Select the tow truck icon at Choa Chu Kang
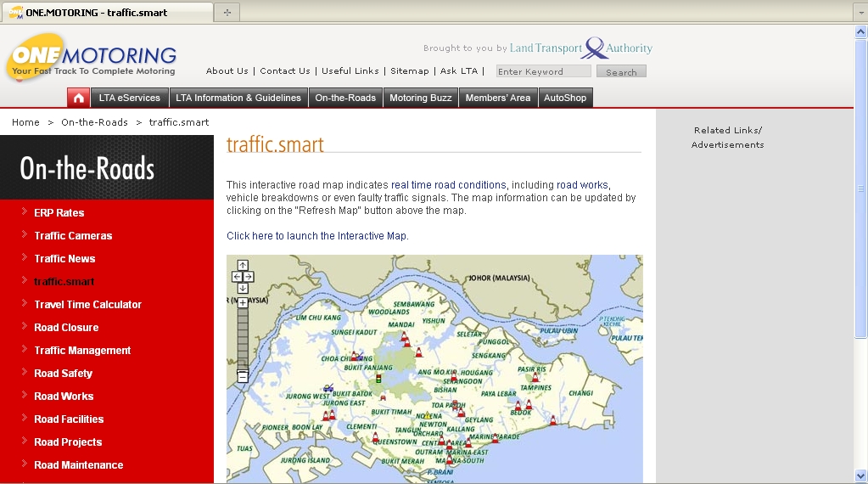This screenshot has width=868, height=484. [359, 356]
